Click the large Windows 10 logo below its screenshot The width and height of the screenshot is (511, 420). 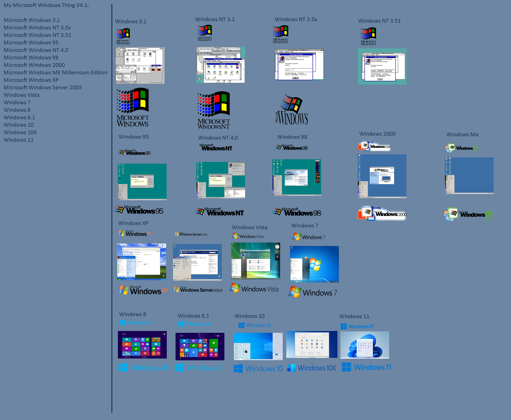(x=258, y=368)
